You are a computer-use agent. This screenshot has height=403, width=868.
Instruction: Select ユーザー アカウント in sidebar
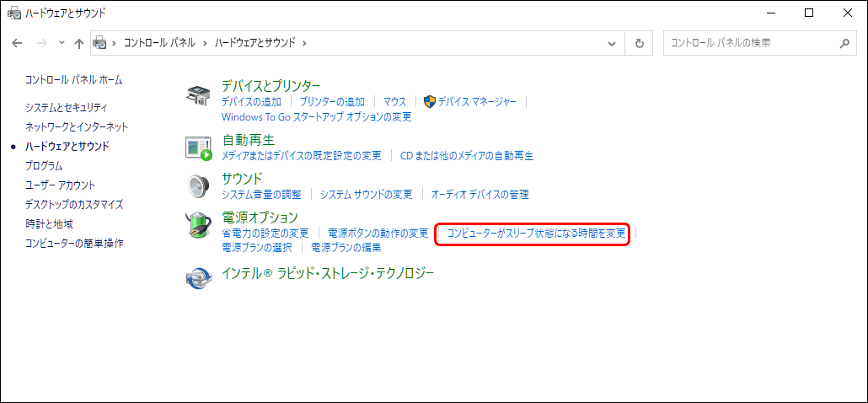[61, 185]
